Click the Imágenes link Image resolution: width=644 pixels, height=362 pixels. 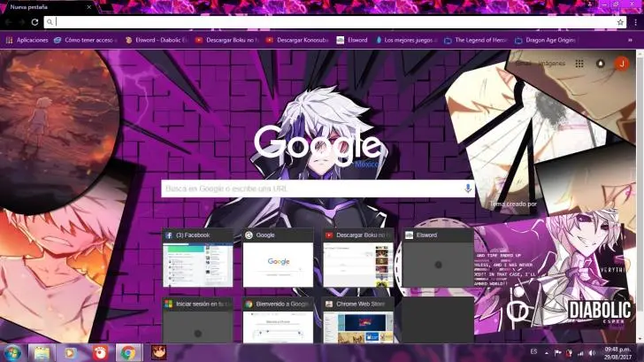550,64
